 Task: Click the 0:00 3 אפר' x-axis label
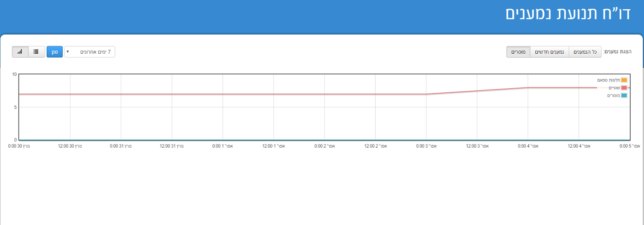pyautogui.click(x=426, y=146)
